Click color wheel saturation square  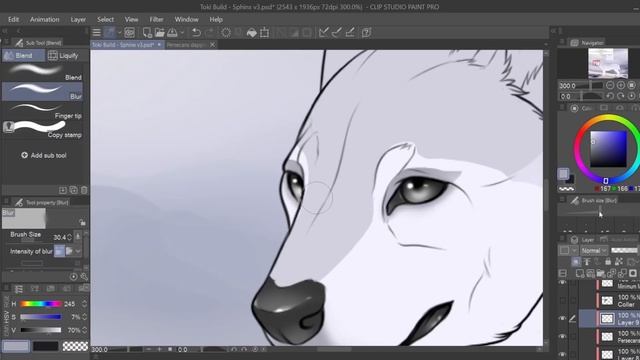tap(608, 149)
